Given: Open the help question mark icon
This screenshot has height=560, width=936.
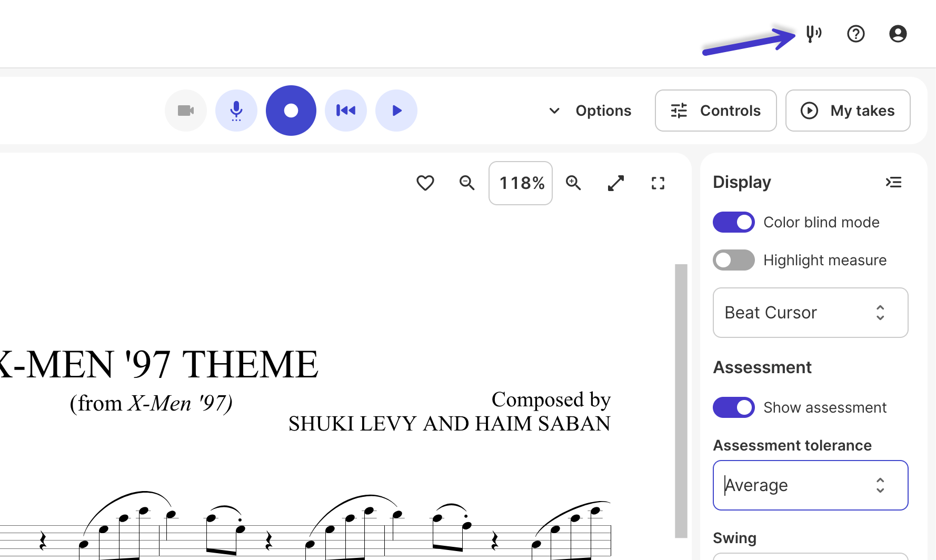Looking at the screenshot, I should click(x=855, y=34).
